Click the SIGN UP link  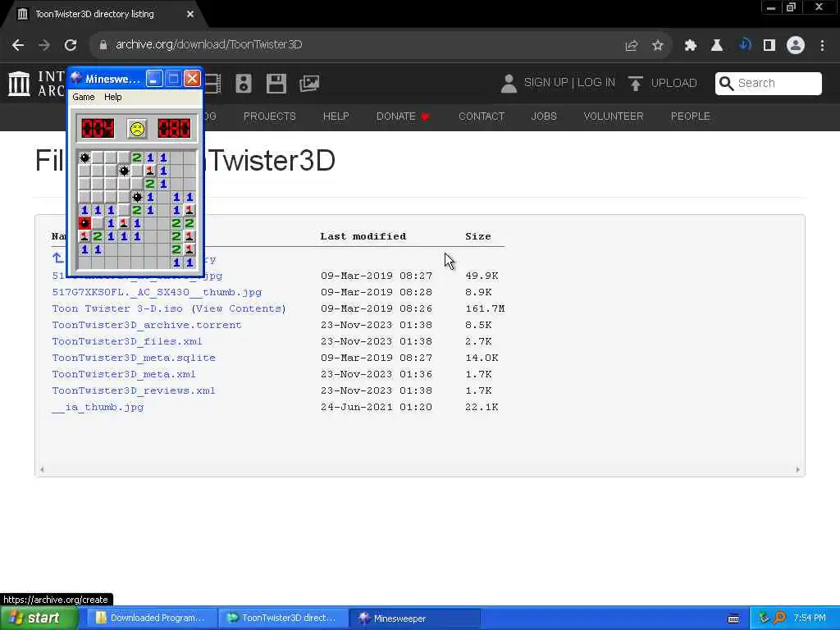click(x=546, y=83)
